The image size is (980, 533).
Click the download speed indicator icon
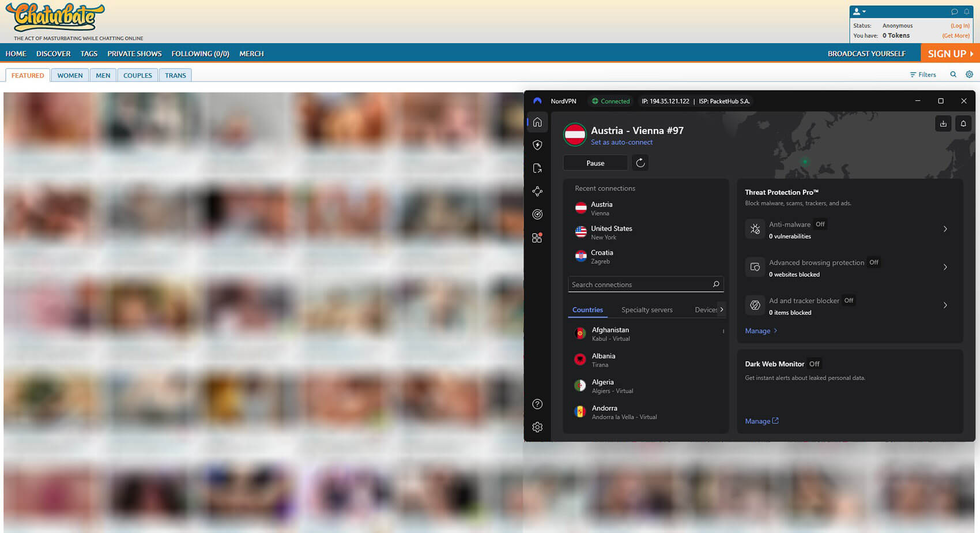point(943,123)
